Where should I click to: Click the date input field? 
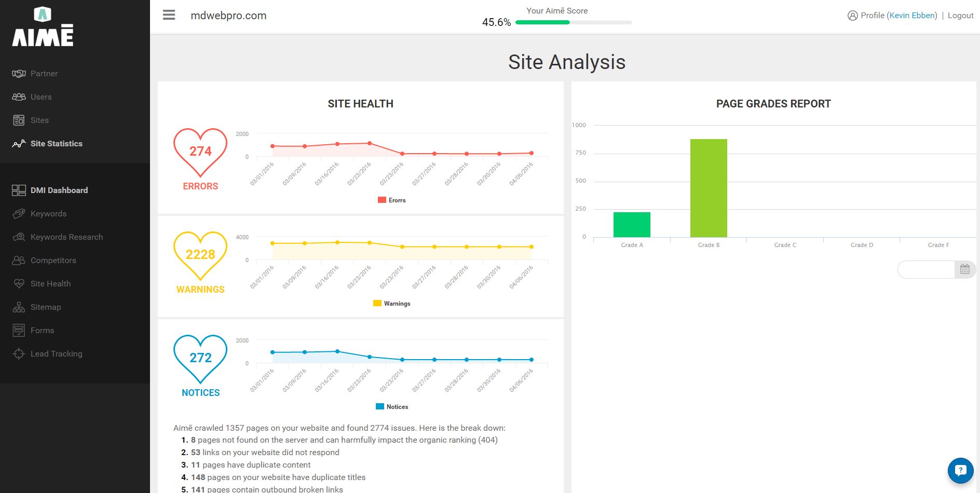927,269
